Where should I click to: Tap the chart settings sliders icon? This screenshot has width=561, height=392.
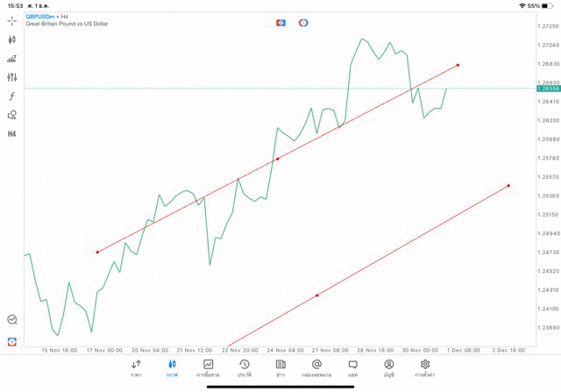[x=11, y=77]
